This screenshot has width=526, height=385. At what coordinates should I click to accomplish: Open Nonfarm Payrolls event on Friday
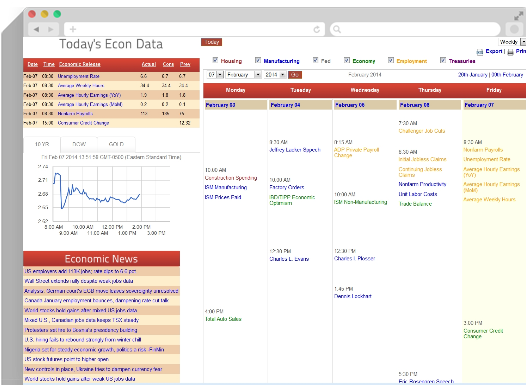tap(483, 150)
